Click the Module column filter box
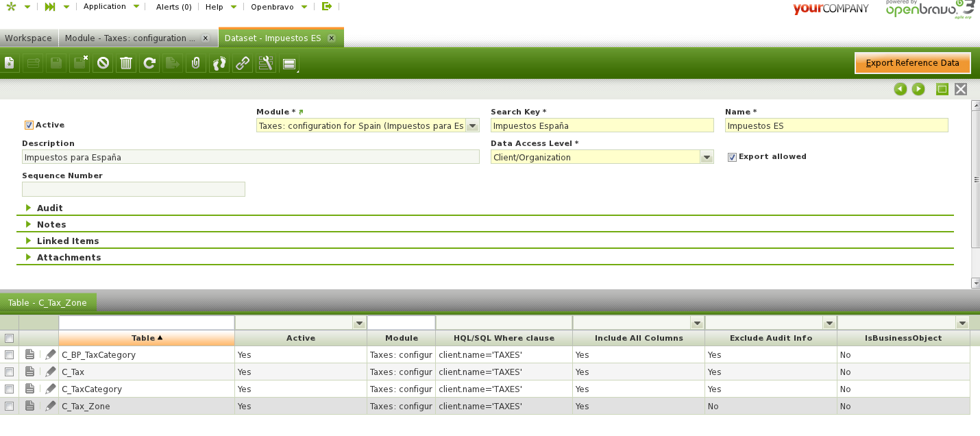This screenshot has width=980, height=436. 402,323
